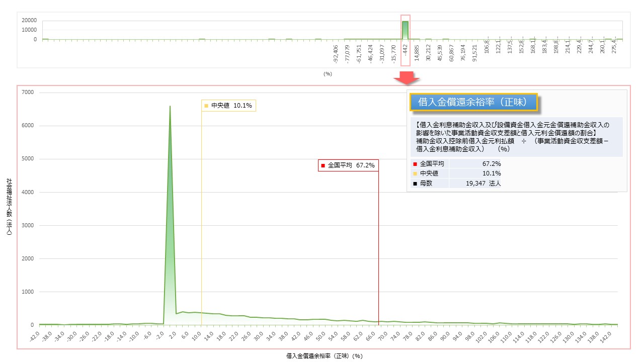
Task: Click the 1000 y-axis label in the main chart
Action: (x=27, y=292)
